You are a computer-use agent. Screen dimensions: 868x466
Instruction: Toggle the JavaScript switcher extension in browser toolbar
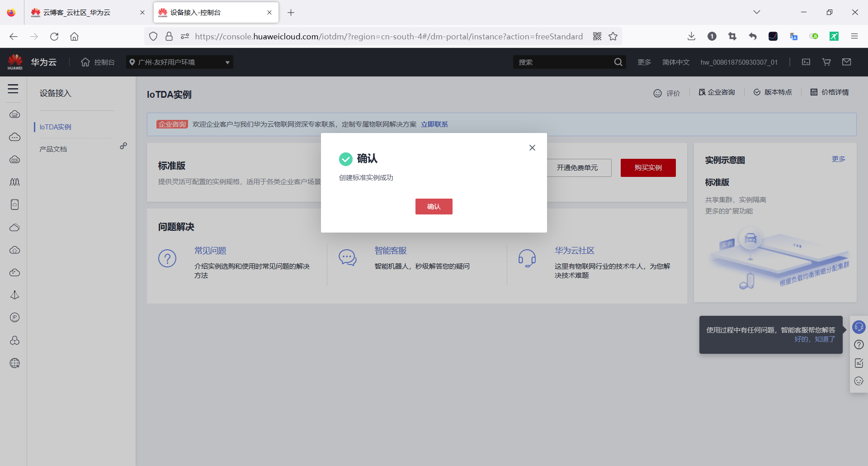point(814,36)
